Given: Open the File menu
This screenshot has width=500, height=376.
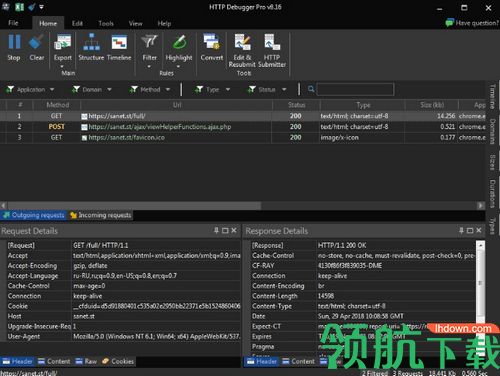Looking at the screenshot, I should [x=13, y=23].
